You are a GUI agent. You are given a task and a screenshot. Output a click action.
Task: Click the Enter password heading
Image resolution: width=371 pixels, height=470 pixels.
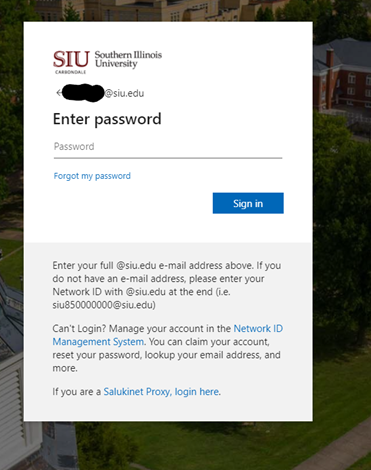[x=107, y=119]
